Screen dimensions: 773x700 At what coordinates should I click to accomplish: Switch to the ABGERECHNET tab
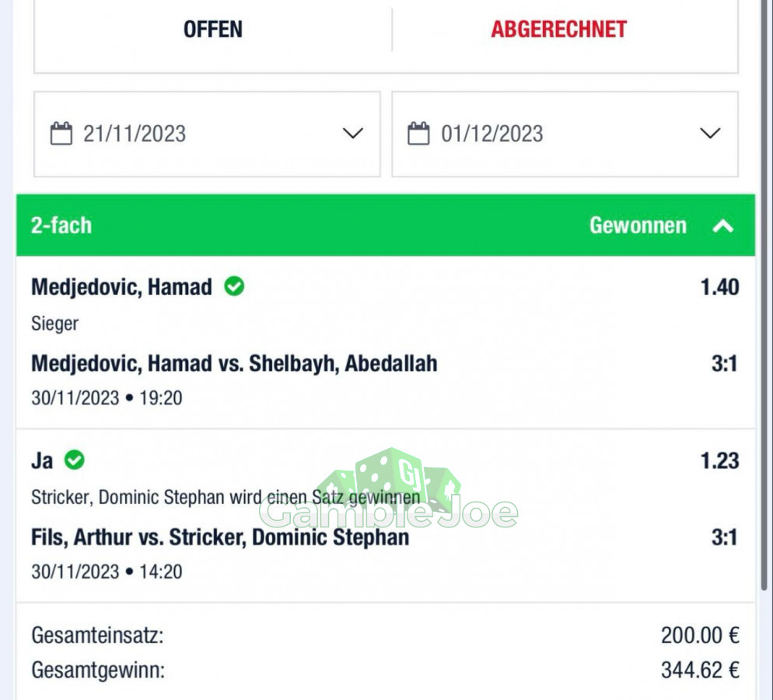(x=558, y=30)
